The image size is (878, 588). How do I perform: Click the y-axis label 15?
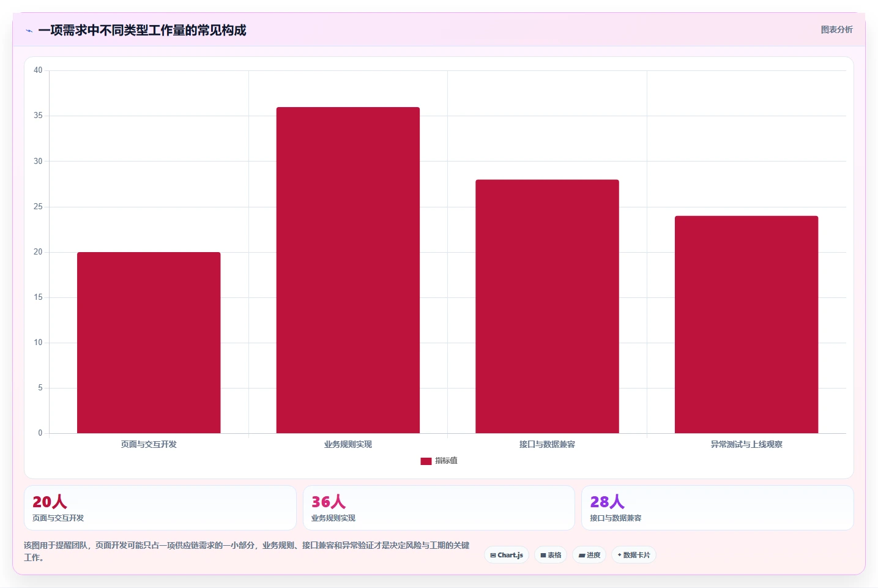(x=38, y=297)
